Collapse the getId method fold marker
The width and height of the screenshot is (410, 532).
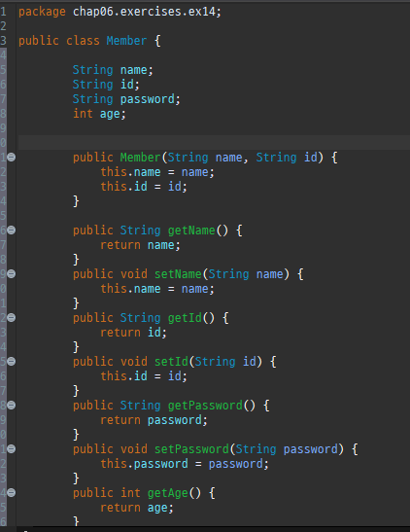click(12, 318)
